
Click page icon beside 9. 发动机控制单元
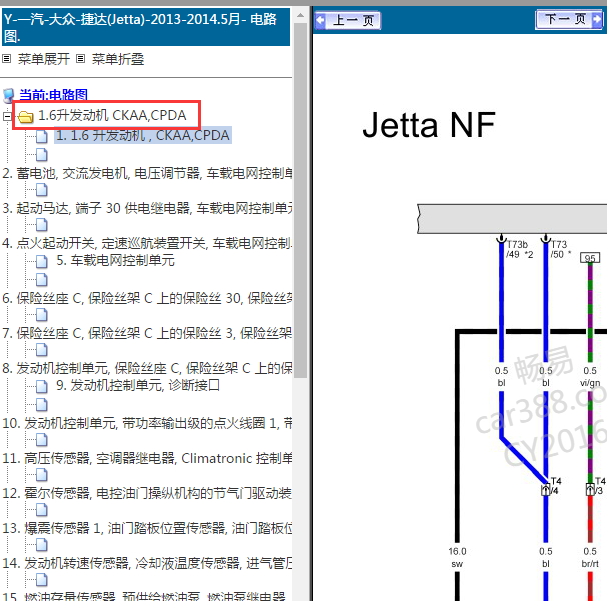(x=41, y=386)
